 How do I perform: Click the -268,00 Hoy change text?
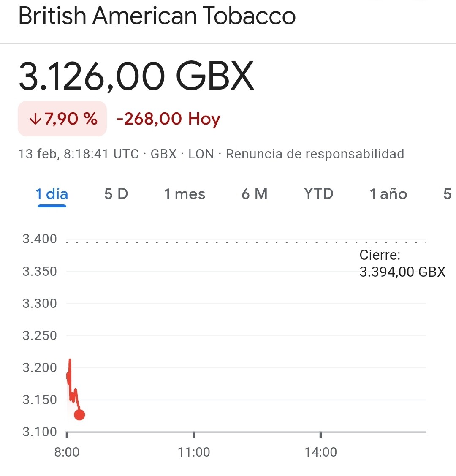click(x=168, y=119)
